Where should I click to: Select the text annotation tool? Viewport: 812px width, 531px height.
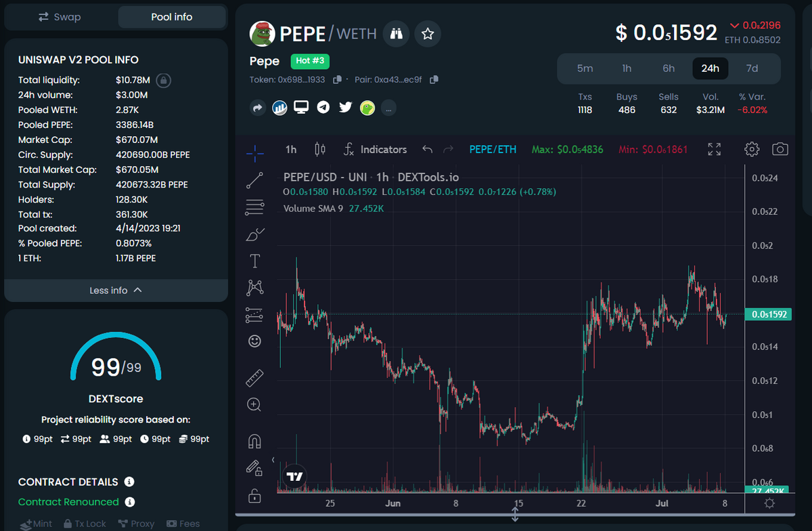coord(255,261)
